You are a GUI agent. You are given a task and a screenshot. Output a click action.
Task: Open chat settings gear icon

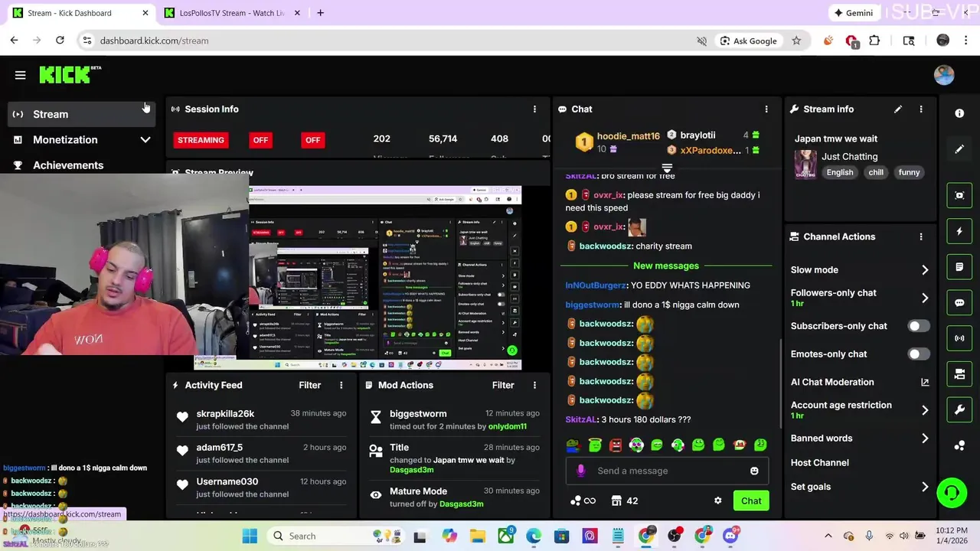coord(717,500)
